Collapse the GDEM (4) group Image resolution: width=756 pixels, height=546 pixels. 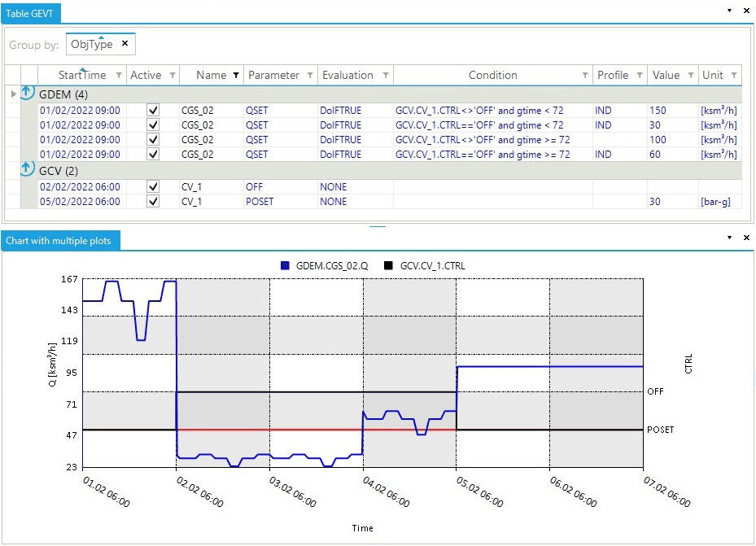pos(27,94)
